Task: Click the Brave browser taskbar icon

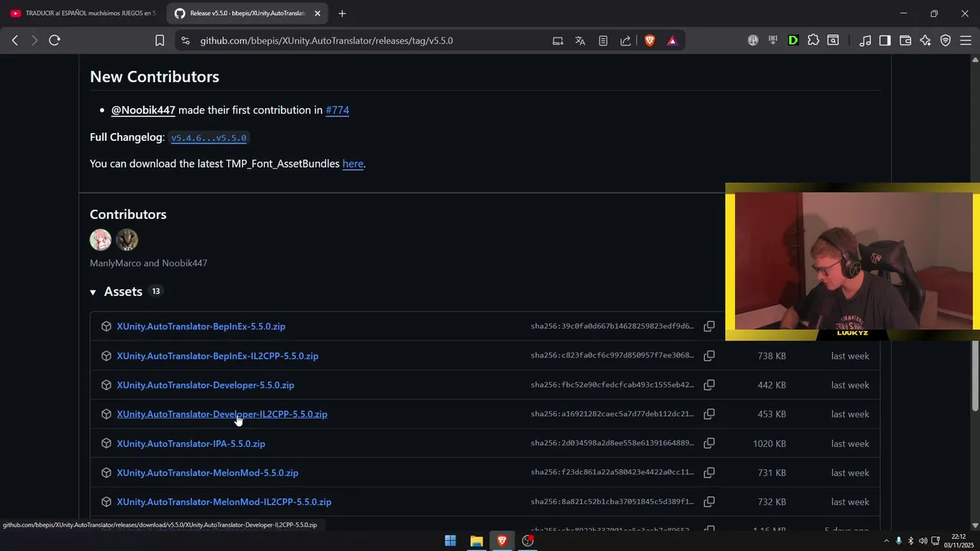Action: coord(502,541)
